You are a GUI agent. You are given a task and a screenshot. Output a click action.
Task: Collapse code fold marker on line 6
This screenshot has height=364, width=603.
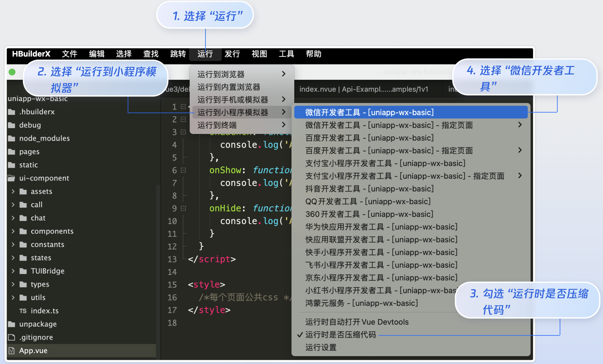click(183, 170)
